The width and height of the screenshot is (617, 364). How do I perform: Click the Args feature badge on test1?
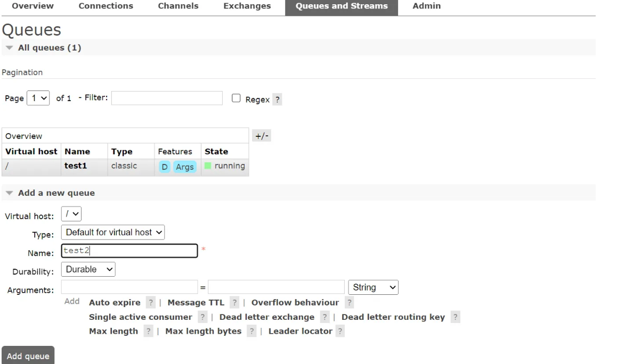coord(185,167)
